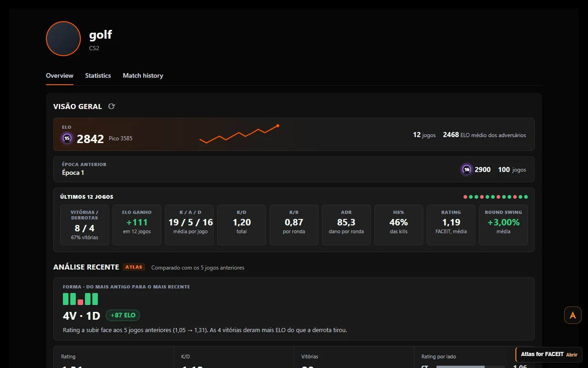Open golf's profile avatar
Screen dimensions: 588x368
coord(63,39)
